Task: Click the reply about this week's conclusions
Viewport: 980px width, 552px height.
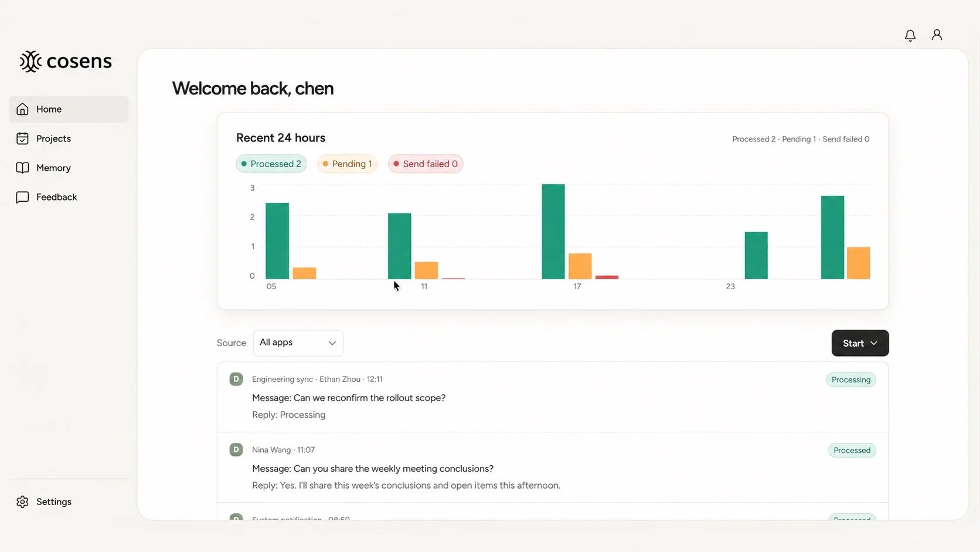Action: pos(406,485)
